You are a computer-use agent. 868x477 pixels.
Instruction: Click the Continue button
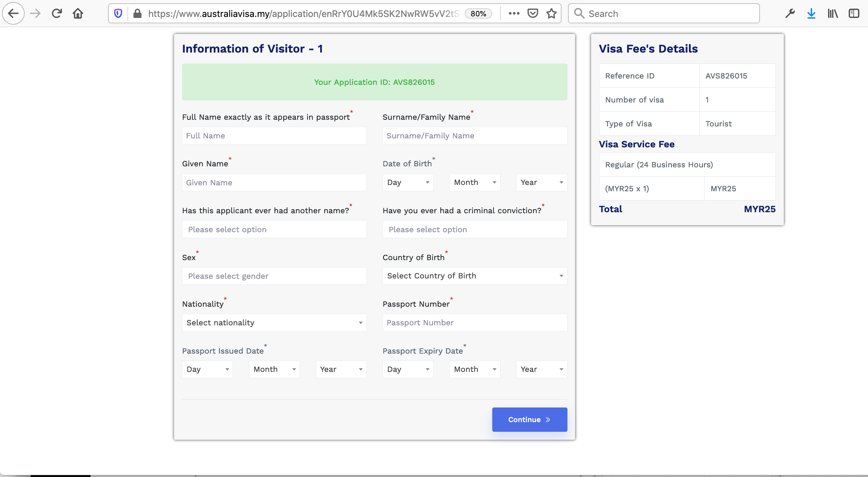[x=530, y=420]
